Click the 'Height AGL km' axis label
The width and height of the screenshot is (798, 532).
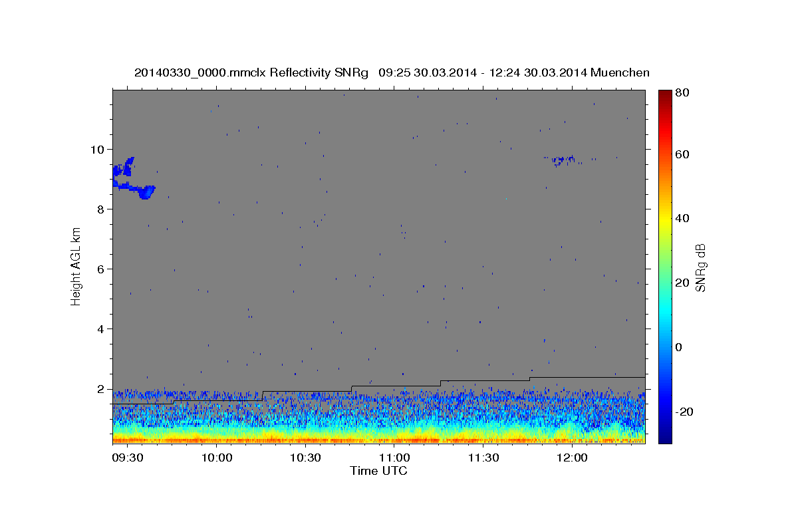point(76,266)
